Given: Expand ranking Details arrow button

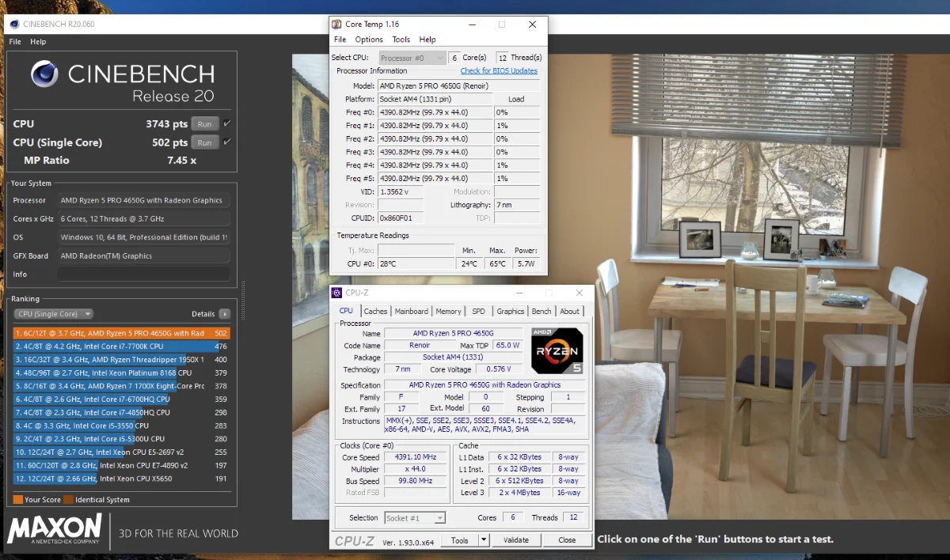Looking at the screenshot, I should pos(225,314).
